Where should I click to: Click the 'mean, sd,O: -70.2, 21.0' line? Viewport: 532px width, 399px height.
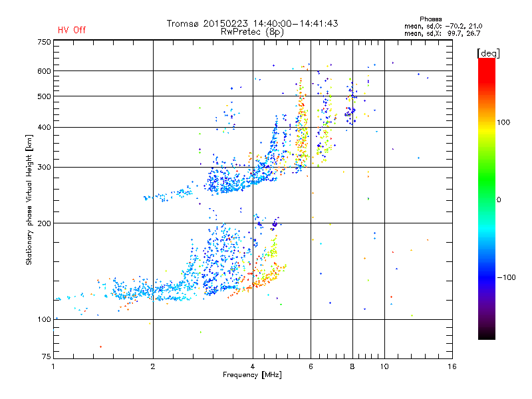click(443, 26)
